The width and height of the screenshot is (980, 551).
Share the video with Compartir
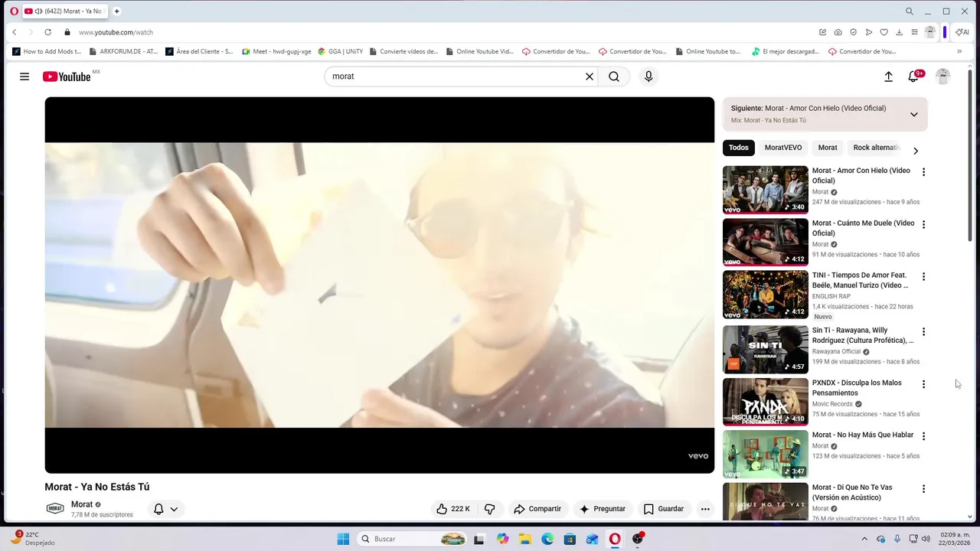(537, 509)
